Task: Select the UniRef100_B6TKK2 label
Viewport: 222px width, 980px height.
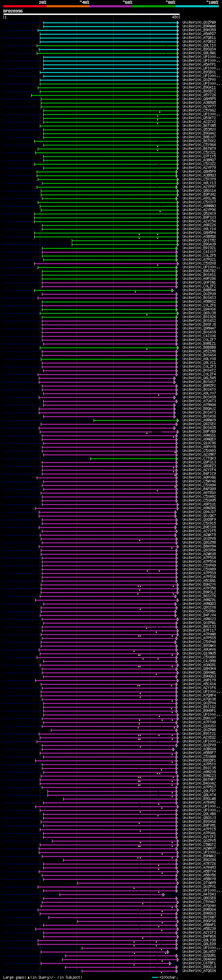Action: 199,141
